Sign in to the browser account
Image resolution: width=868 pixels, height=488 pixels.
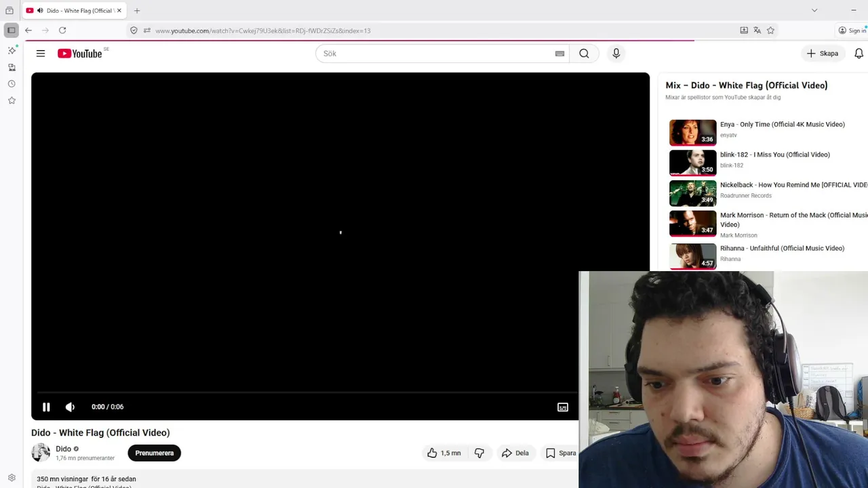click(x=852, y=30)
